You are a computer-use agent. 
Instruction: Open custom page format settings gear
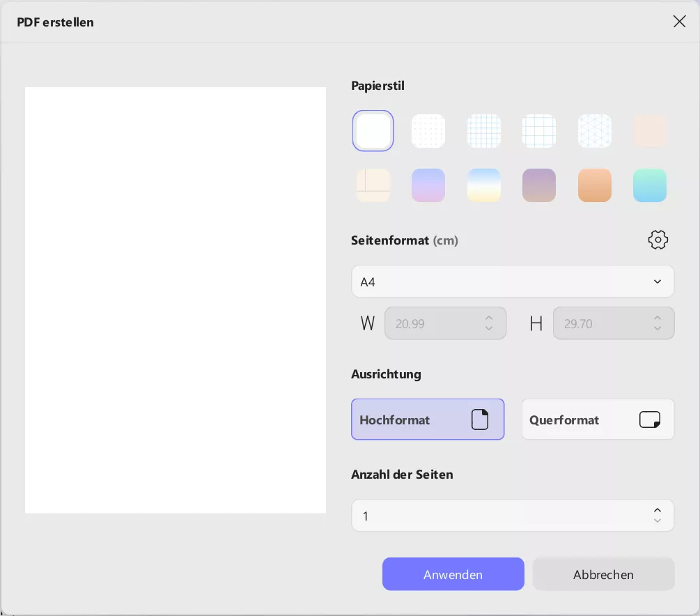(x=658, y=240)
